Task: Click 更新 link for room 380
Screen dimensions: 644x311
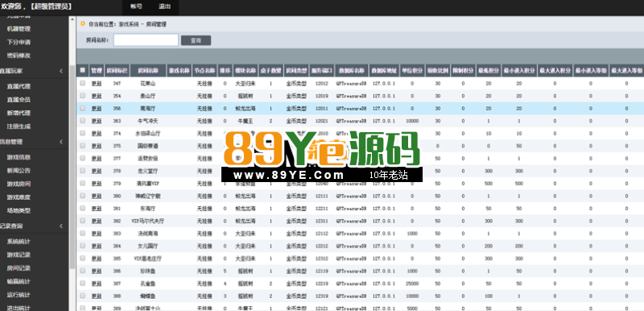Action: (96, 196)
